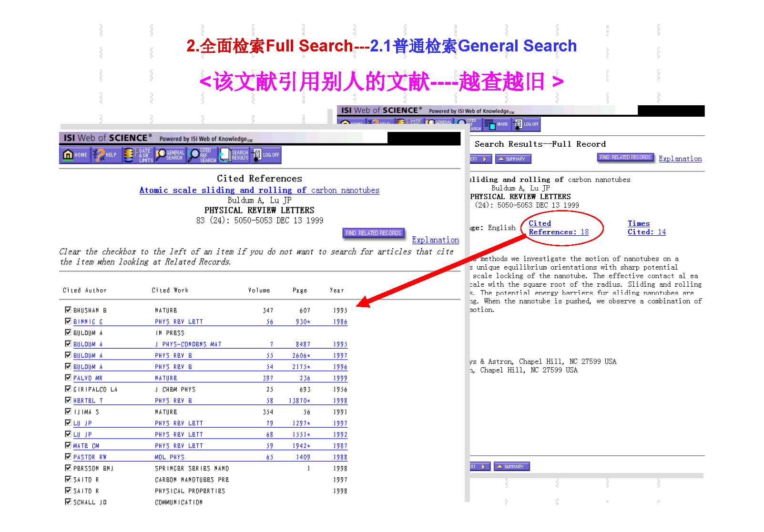
Task: Open Cited Ref Search
Action: coord(202,155)
